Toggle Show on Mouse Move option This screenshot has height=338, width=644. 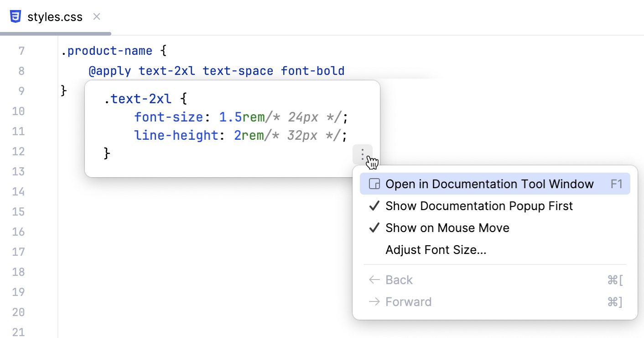495,228
